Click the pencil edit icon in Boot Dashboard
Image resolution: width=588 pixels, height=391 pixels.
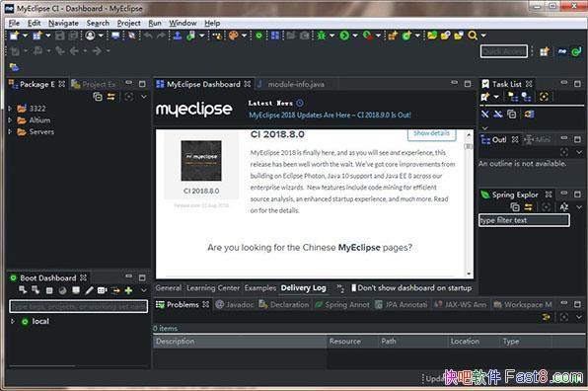[x=89, y=290]
